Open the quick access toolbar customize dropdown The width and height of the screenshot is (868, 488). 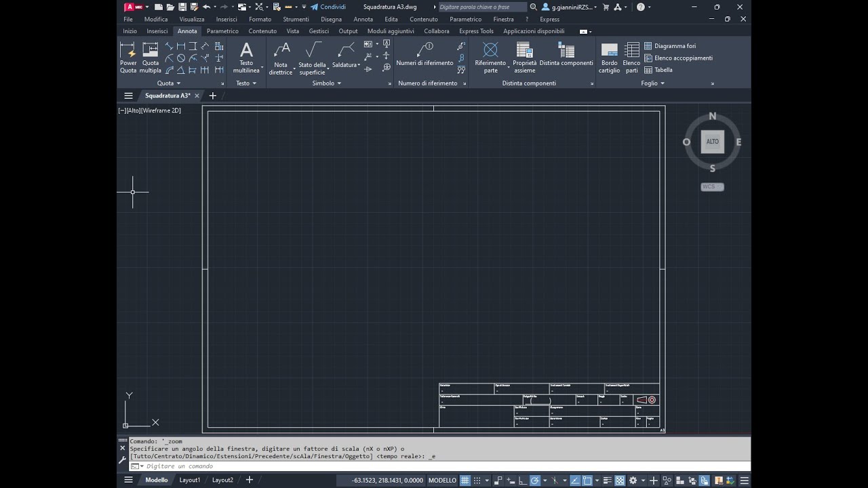[304, 7]
